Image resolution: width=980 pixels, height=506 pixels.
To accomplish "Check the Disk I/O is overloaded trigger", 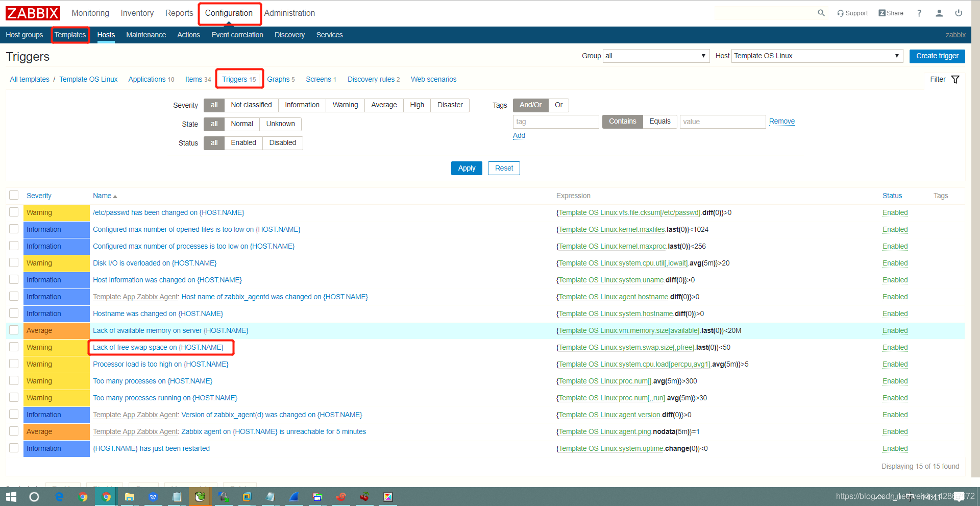I will (x=14, y=262).
